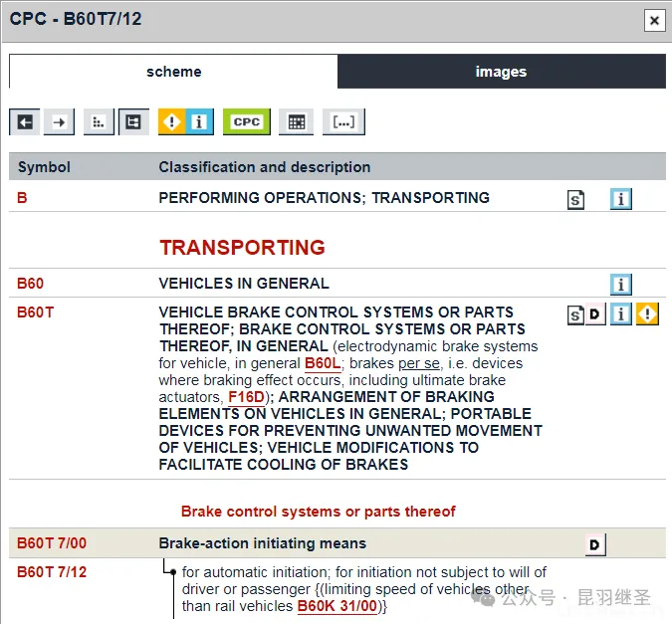Select the B60T 7/12 symbol entry
This screenshot has height=624, width=672.
tap(52, 572)
